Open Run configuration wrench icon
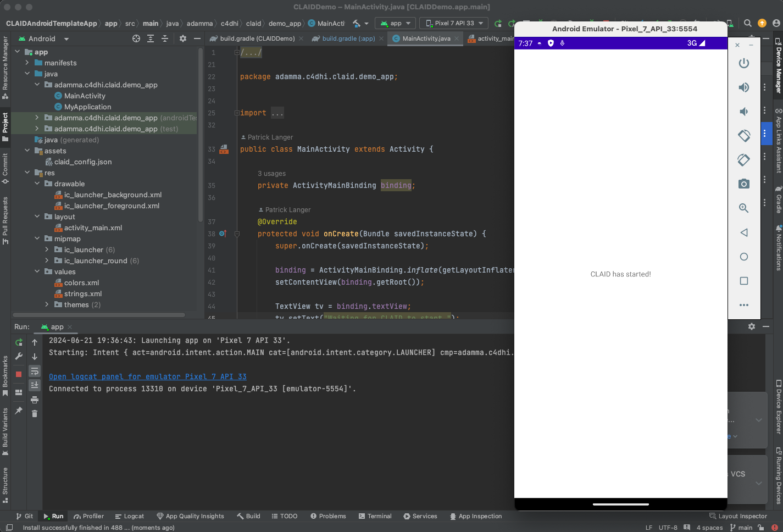This screenshot has height=532, width=783. click(19, 357)
